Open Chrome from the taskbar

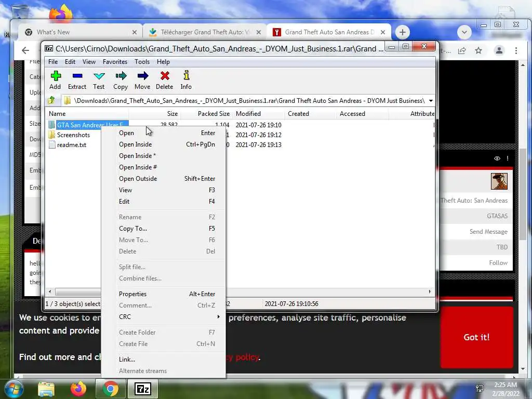coord(111,389)
